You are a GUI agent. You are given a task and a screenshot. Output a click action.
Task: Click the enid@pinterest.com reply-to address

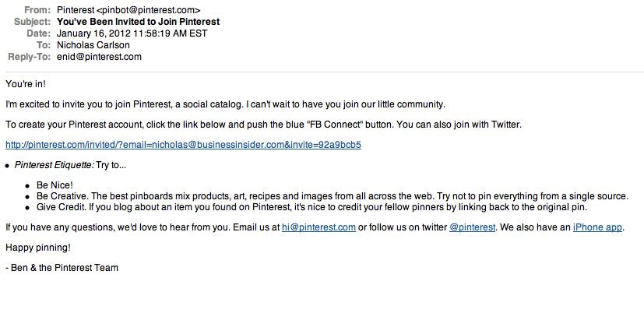[x=99, y=57]
